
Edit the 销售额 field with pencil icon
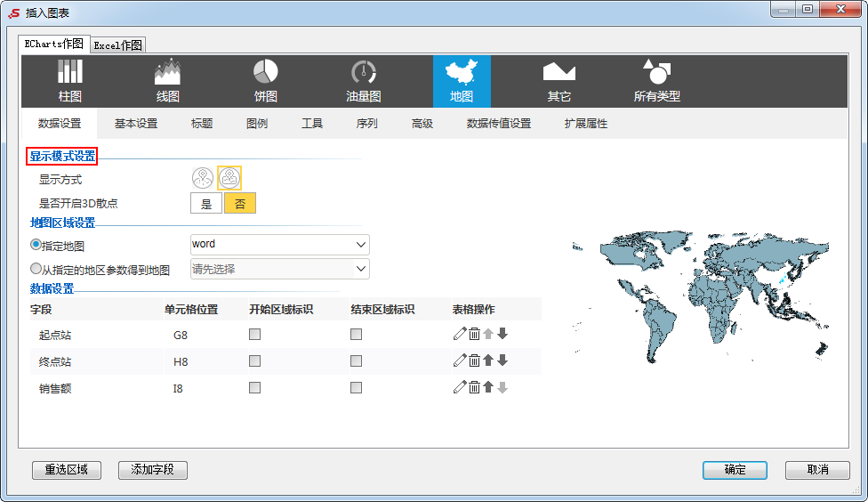pyautogui.click(x=460, y=387)
